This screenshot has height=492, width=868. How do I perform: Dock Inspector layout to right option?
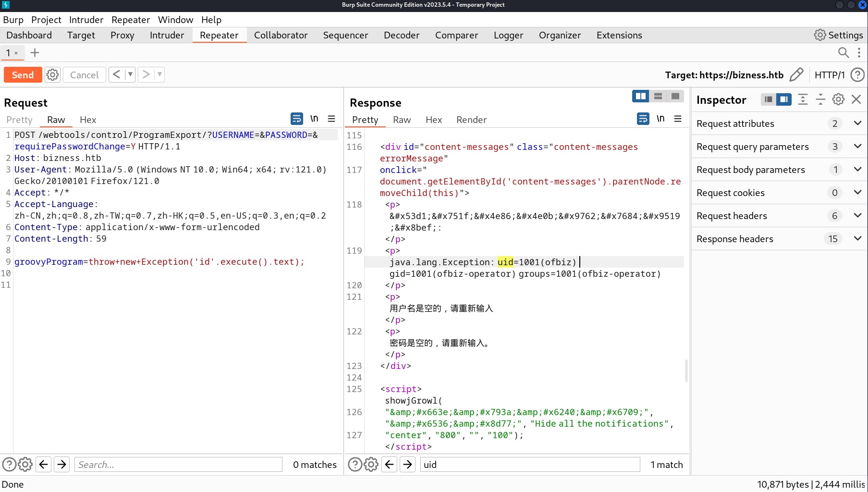[x=784, y=99]
